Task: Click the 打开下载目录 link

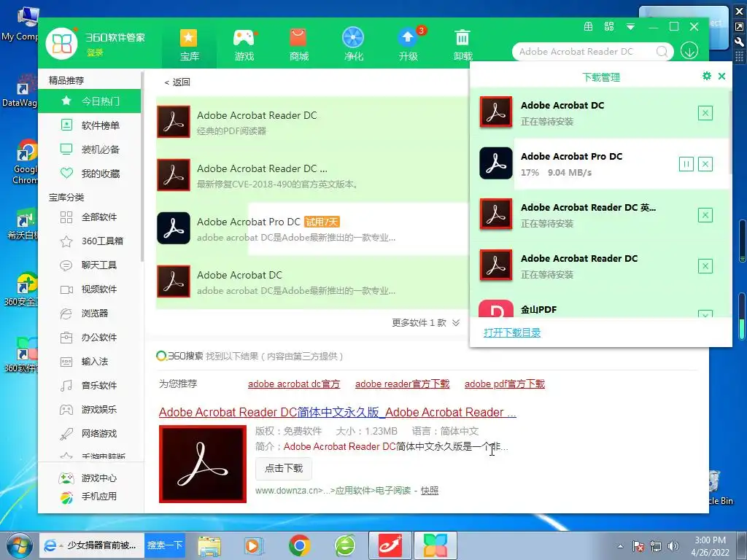Action: point(512,332)
